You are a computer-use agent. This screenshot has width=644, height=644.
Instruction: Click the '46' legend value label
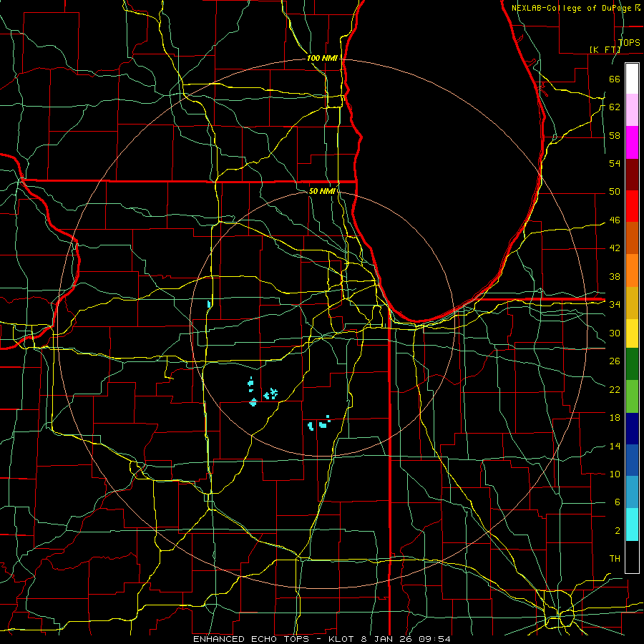[x=615, y=220]
